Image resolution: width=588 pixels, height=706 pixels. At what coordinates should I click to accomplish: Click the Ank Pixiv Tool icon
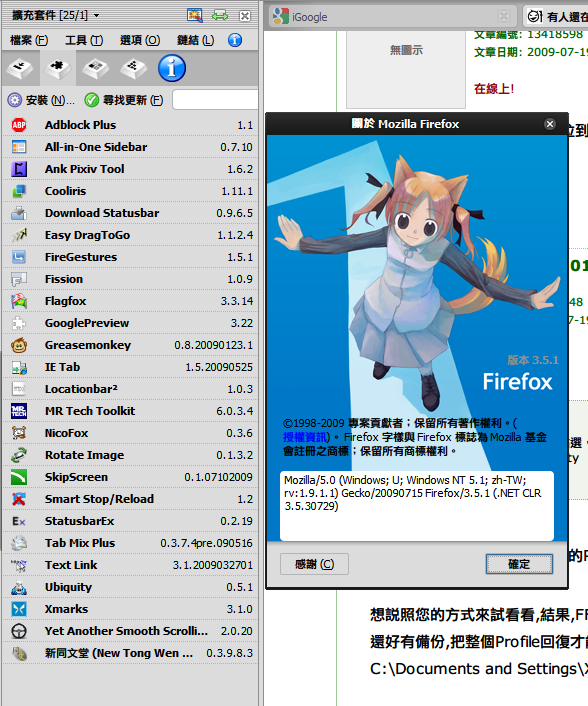(x=19, y=169)
